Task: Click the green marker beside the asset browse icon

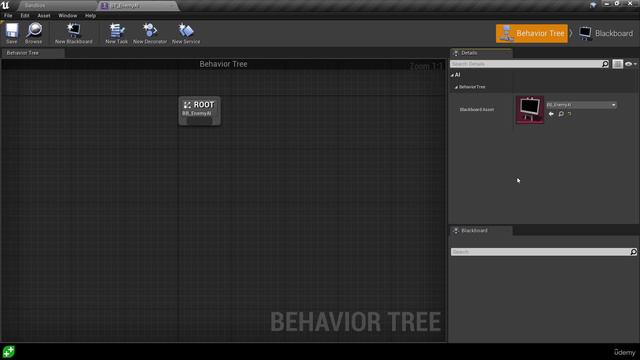Action: [x=569, y=114]
